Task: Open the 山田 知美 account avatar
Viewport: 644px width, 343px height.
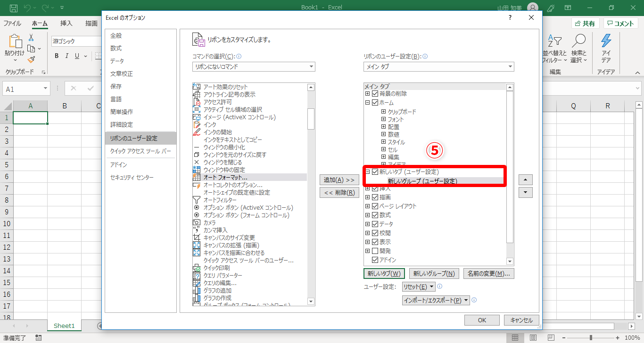Action: pos(532,8)
